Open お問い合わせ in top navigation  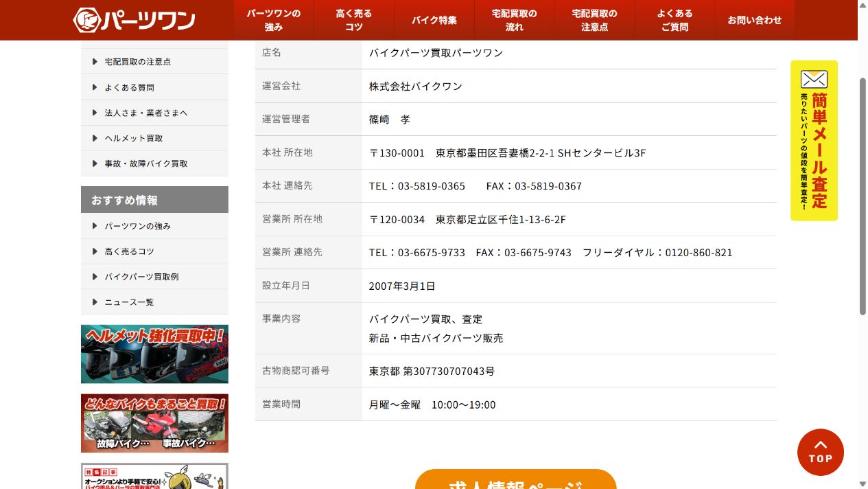coord(755,20)
